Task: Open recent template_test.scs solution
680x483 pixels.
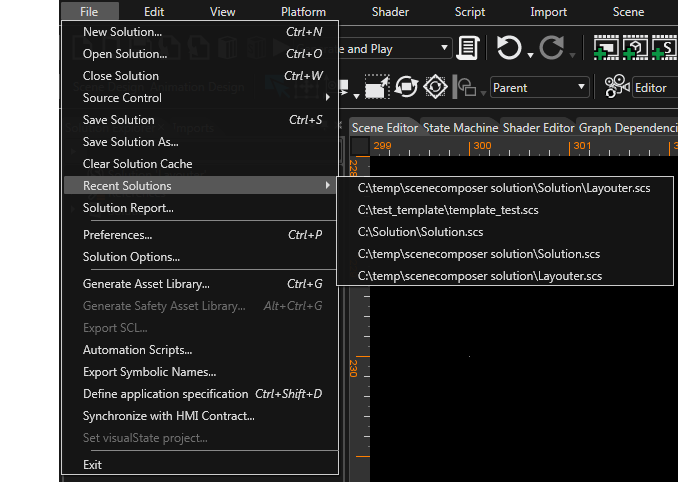Action: (x=505, y=210)
